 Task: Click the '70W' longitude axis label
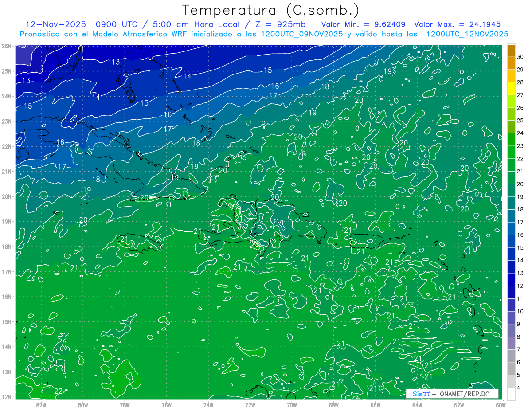tap(292, 404)
